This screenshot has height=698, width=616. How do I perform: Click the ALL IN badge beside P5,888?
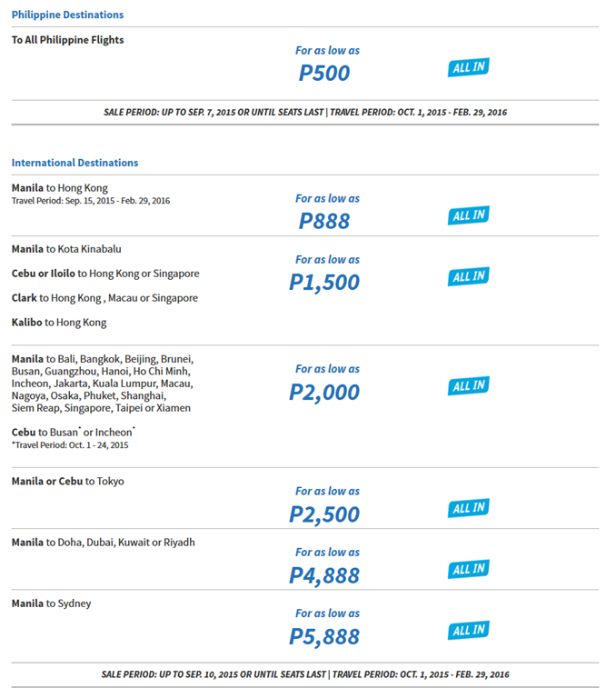click(468, 630)
